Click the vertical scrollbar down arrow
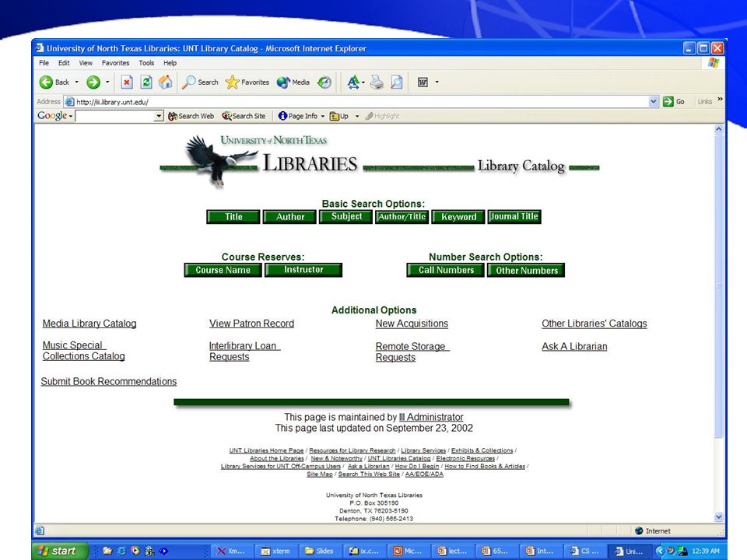747x560 pixels. [719, 517]
